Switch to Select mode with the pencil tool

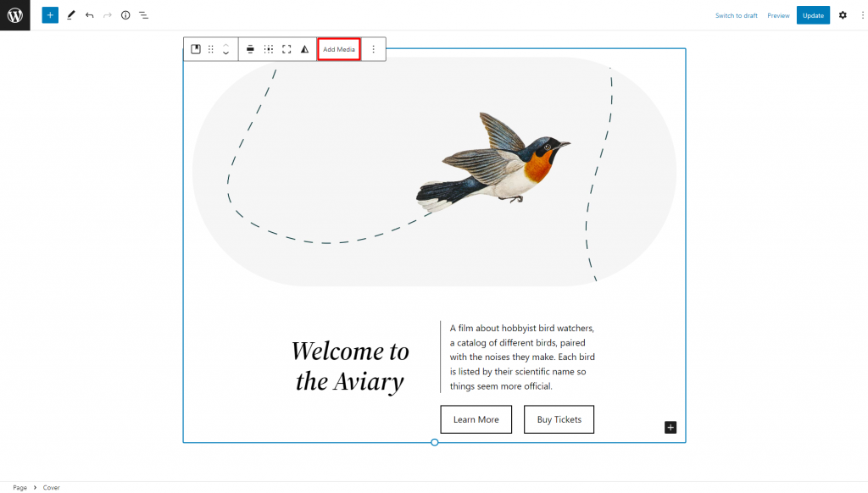pos(70,14)
